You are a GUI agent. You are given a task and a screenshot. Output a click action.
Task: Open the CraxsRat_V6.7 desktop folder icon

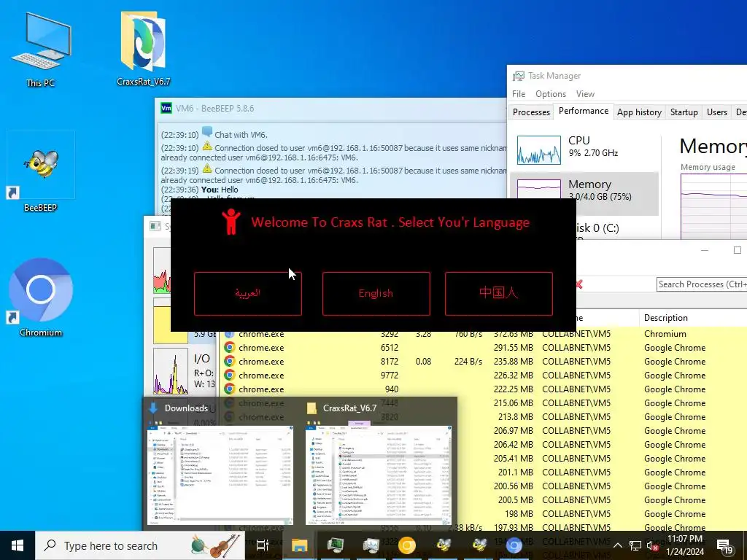click(x=144, y=47)
